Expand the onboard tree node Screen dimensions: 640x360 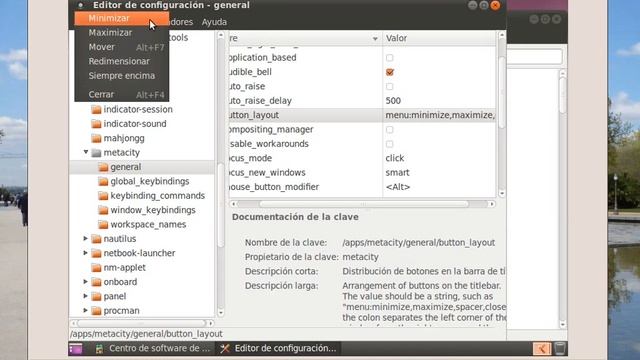(x=86, y=282)
